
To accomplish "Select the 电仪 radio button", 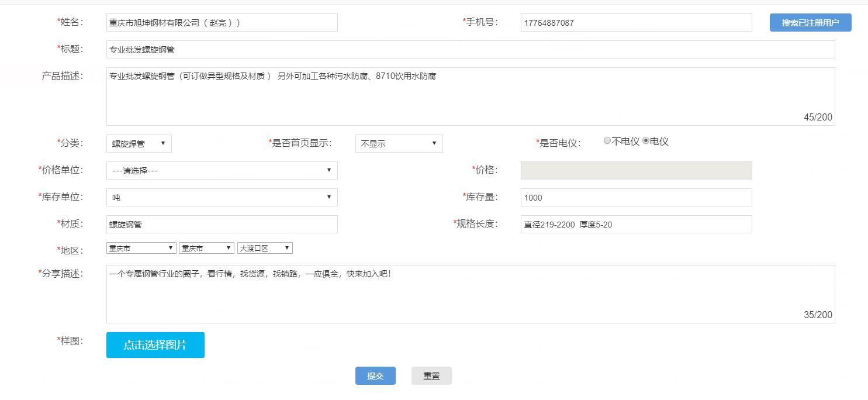I will 646,141.
